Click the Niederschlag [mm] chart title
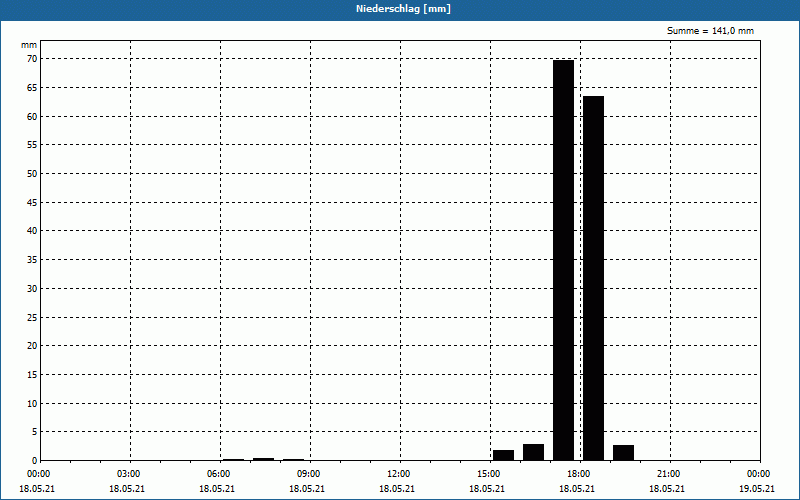Image resolution: width=800 pixels, height=500 pixels. click(403, 9)
